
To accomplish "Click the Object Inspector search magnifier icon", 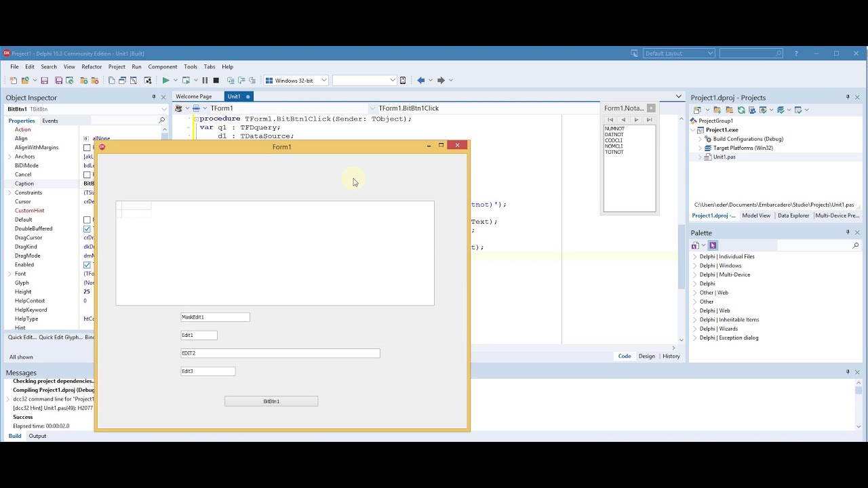I will pyautogui.click(x=161, y=120).
